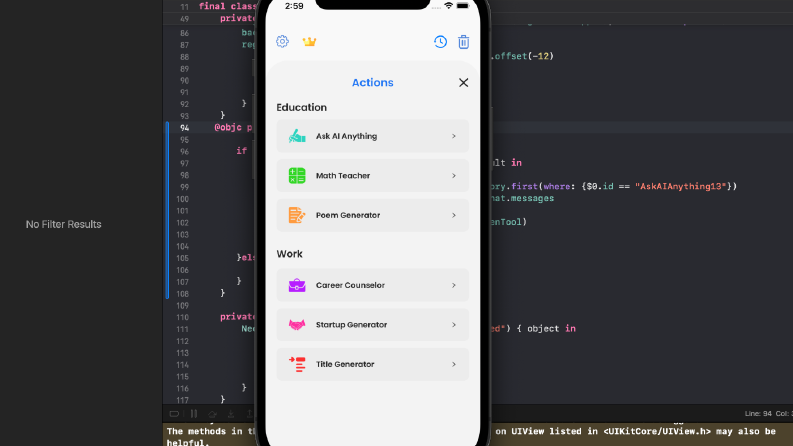Screen dimensions: 793x446
Task: Tap chevron on Startup Generator row
Action: coord(454,325)
